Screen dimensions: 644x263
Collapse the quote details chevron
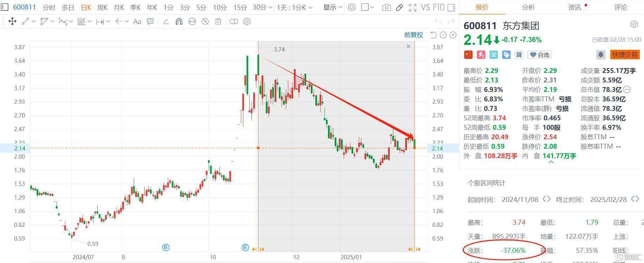pos(551,162)
